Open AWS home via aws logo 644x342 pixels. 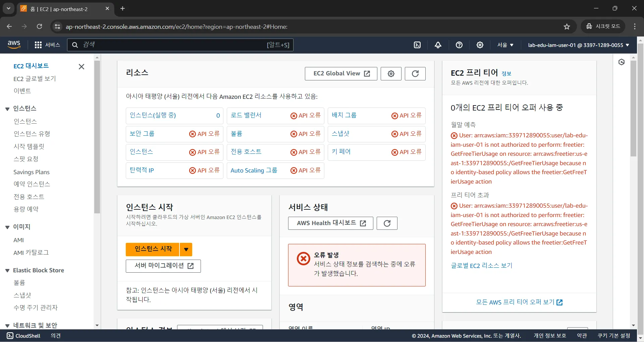click(x=14, y=45)
